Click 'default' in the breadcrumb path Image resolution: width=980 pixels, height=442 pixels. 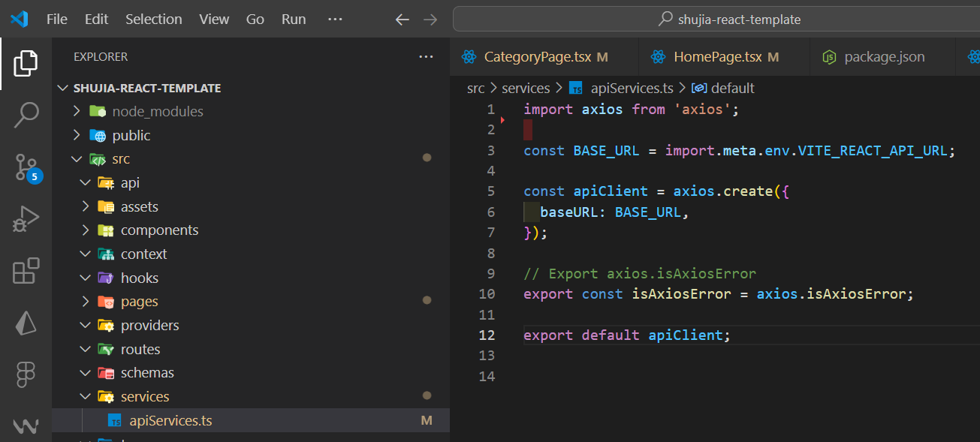pos(732,89)
